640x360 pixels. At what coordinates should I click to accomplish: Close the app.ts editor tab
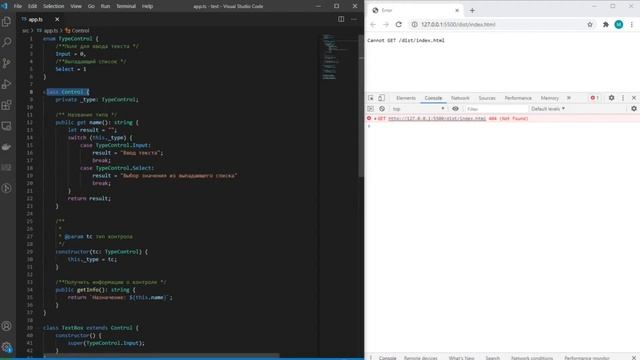57,19
